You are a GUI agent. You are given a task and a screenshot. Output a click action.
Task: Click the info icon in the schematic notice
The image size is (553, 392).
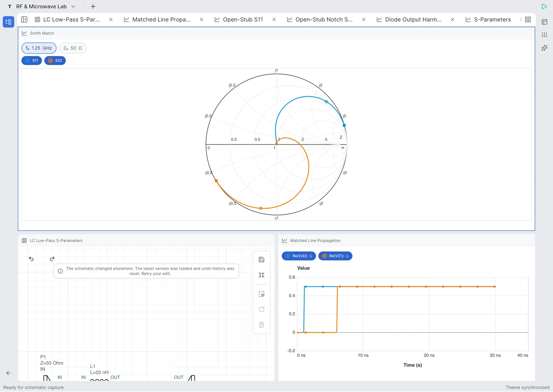(x=60, y=271)
